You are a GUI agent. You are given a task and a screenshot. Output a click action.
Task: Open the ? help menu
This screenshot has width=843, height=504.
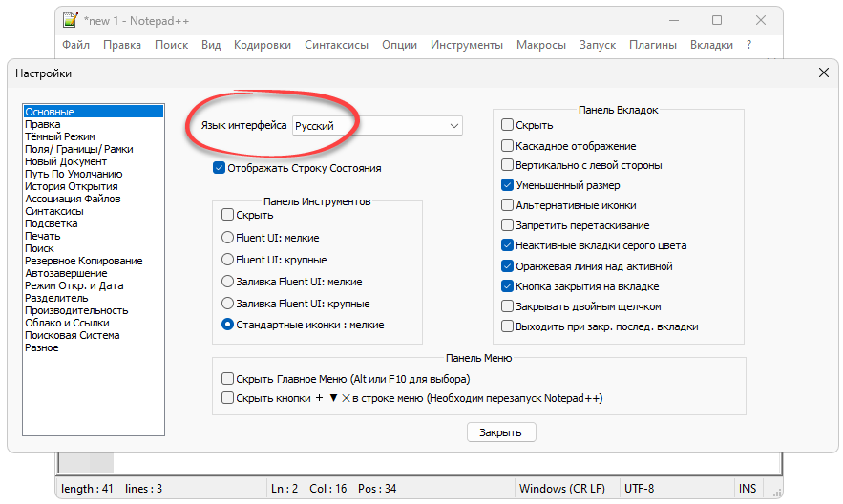click(x=748, y=45)
